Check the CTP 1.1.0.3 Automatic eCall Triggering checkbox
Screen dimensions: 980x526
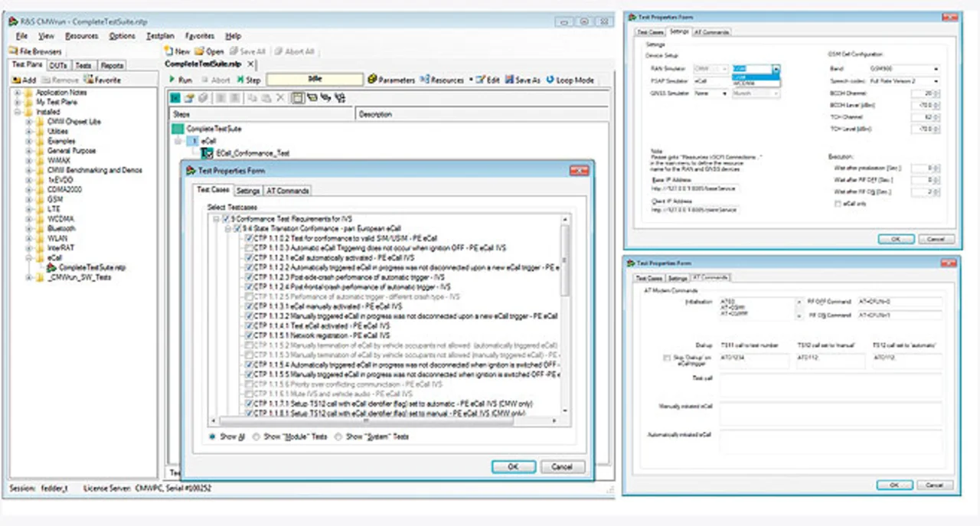click(250, 248)
